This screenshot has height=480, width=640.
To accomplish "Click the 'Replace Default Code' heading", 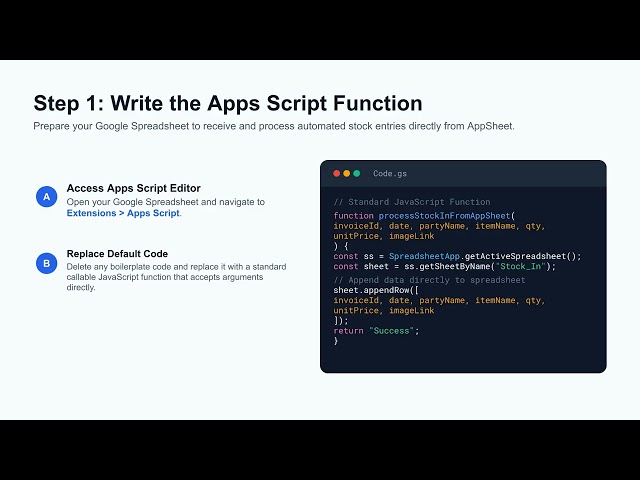I will pos(117,254).
